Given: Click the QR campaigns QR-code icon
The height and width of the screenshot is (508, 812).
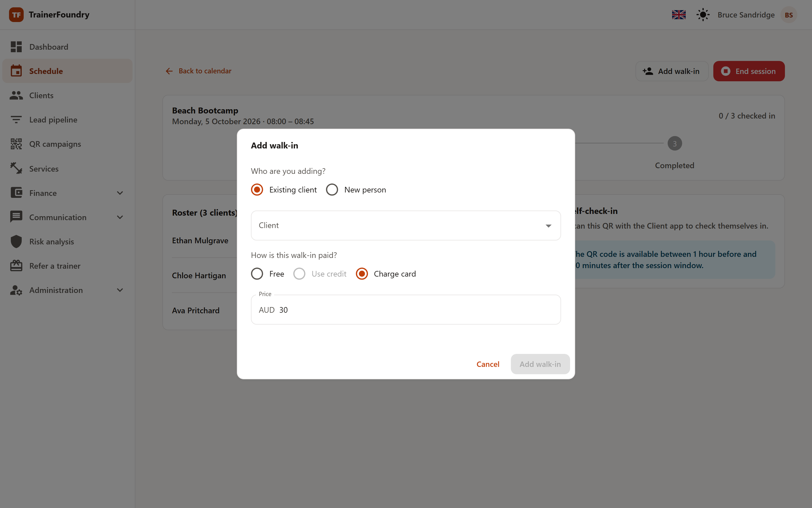Looking at the screenshot, I should coord(16,144).
